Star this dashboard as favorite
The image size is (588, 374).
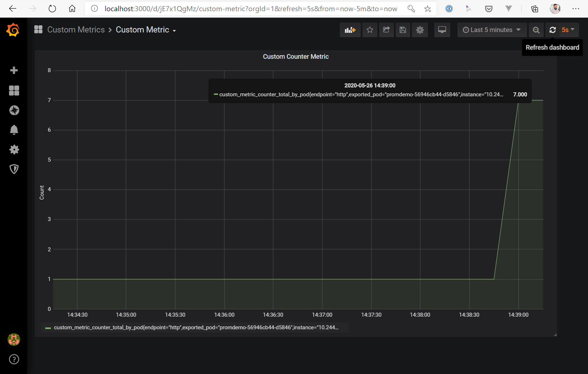coord(370,30)
